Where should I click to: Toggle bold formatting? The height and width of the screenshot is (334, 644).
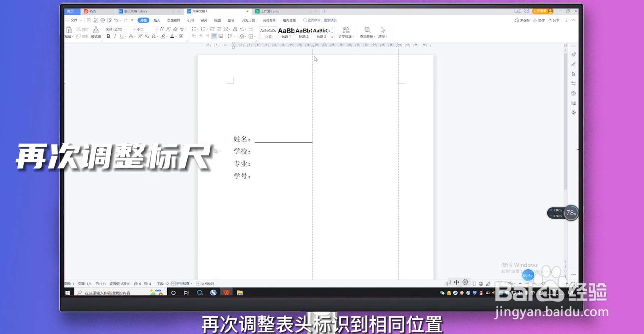108,36
